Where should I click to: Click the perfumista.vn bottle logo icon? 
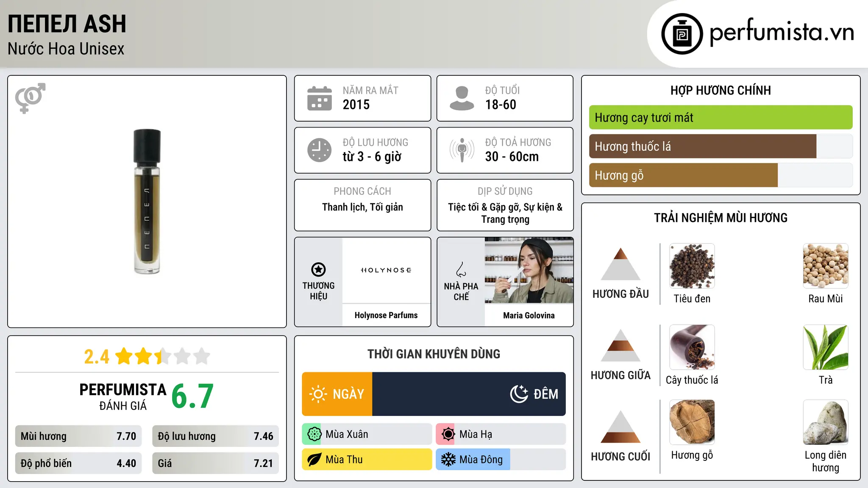[682, 34]
